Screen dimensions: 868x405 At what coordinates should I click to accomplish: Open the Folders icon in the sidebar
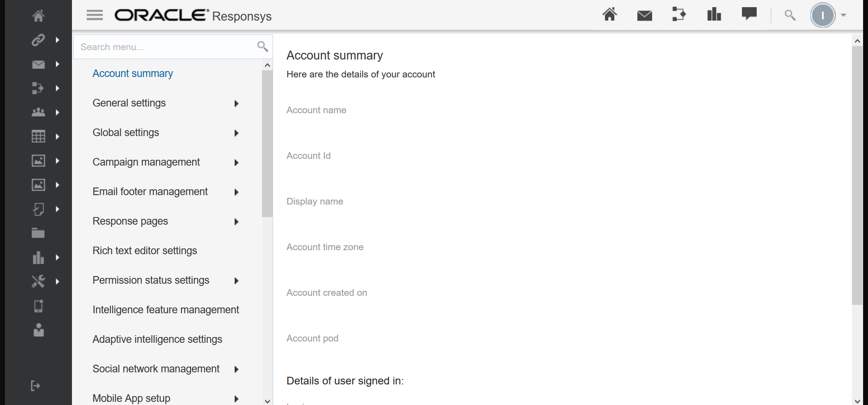[x=38, y=233]
